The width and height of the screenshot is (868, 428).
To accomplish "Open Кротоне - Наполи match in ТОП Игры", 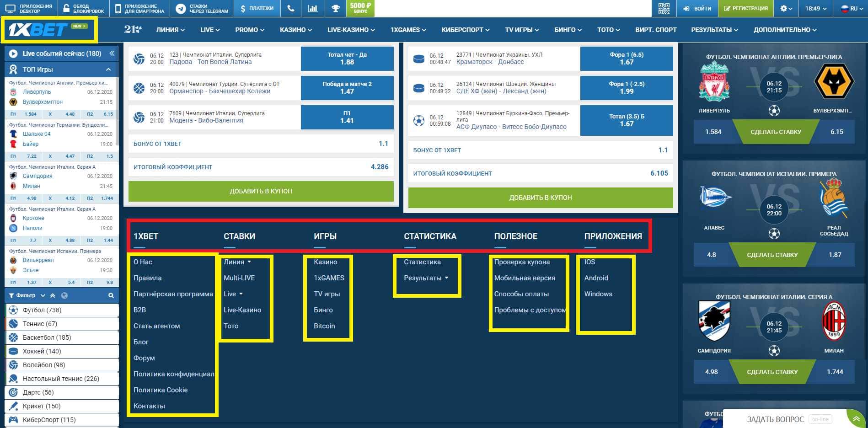I will [61, 223].
